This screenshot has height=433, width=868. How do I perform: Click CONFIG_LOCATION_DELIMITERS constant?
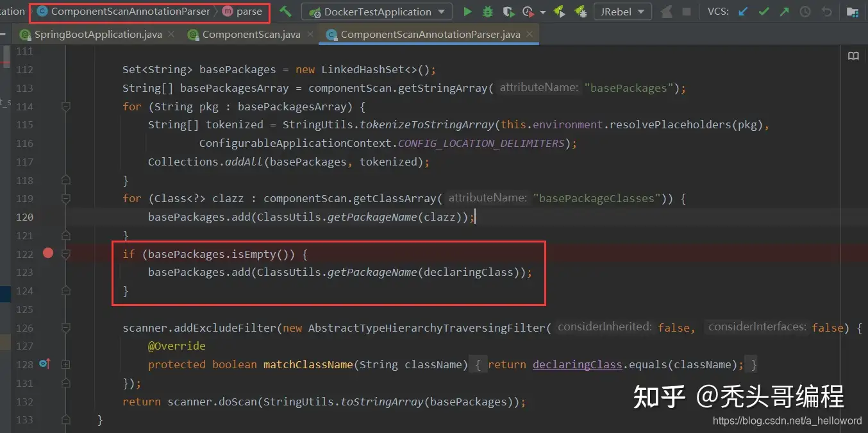tap(481, 143)
